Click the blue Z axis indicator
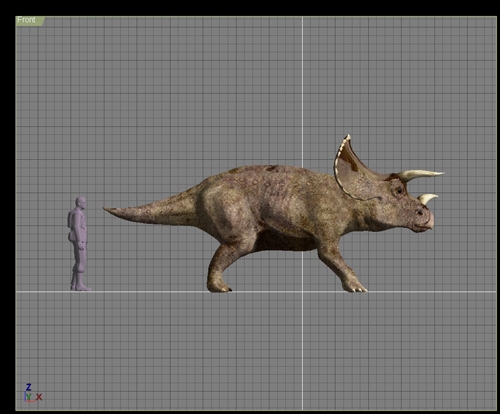500x414 pixels. click(29, 387)
